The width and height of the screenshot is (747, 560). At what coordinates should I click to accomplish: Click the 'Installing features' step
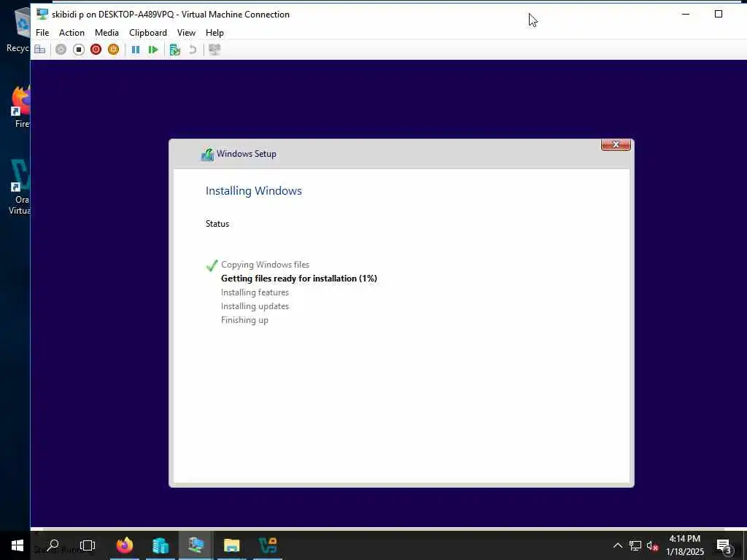[255, 292]
